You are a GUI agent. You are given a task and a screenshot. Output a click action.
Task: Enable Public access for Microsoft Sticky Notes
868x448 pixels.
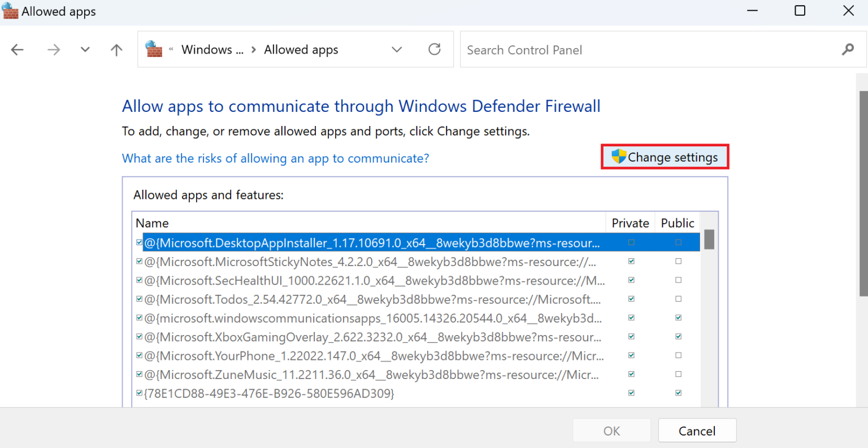click(677, 261)
